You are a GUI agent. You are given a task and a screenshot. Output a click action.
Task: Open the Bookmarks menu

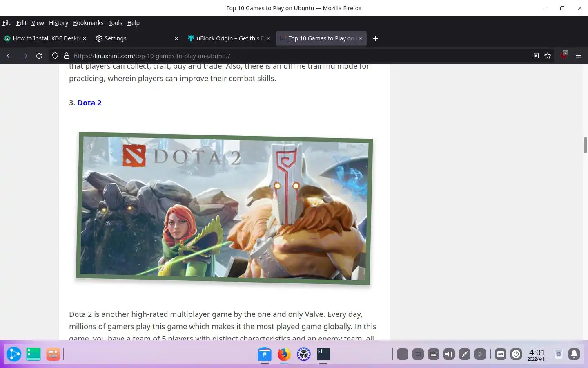[88, 23]
